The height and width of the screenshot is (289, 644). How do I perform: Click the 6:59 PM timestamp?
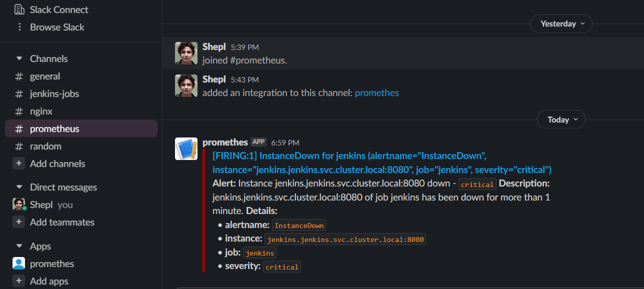point(285,143)
